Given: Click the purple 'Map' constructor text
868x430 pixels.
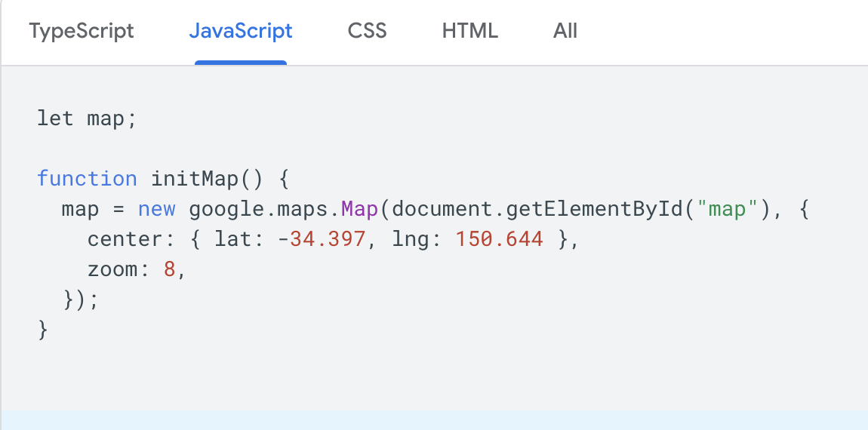Looking at the screenshot, I should (359, 209).
